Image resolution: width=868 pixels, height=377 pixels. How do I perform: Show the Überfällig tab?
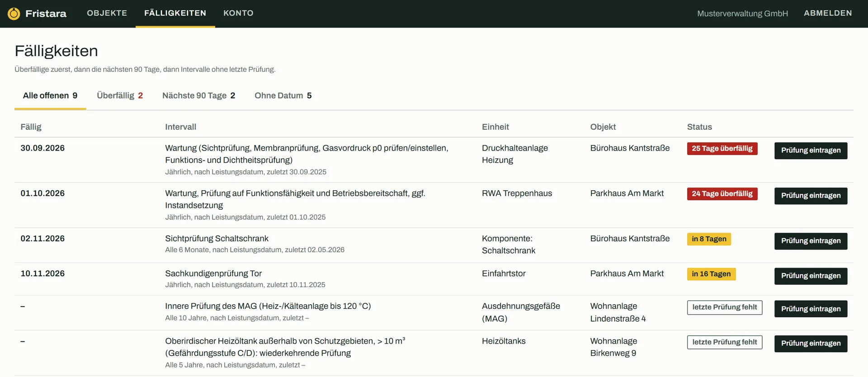pyautogui.click(x=120, y=95)
